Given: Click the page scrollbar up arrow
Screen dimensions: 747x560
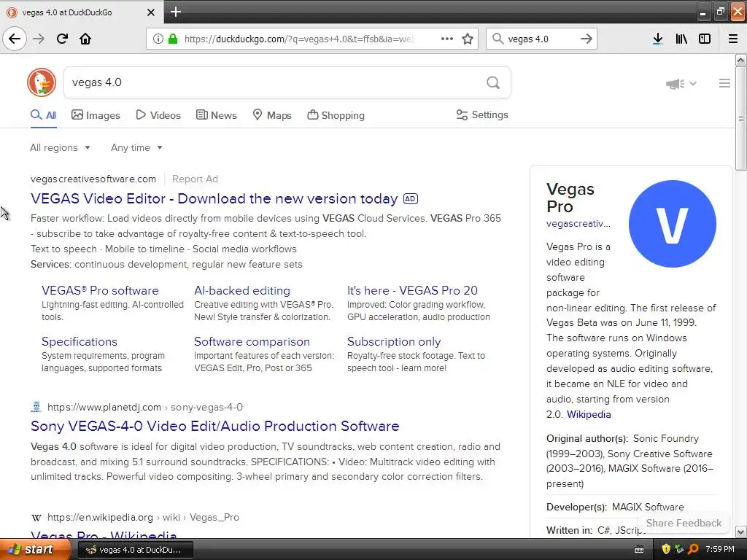Looking at the screenshot, I should [741, 60].
